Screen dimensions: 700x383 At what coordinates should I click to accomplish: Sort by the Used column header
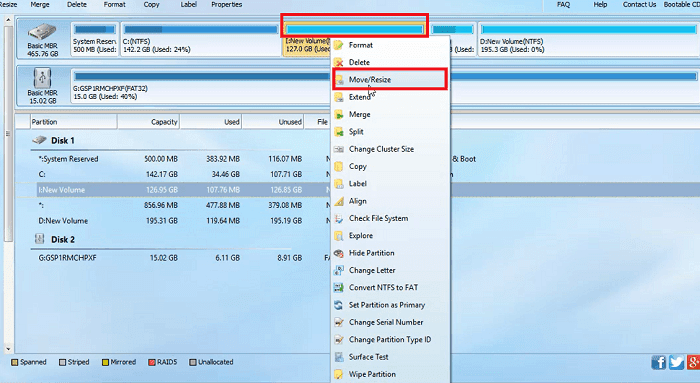(x=211, y=122)
